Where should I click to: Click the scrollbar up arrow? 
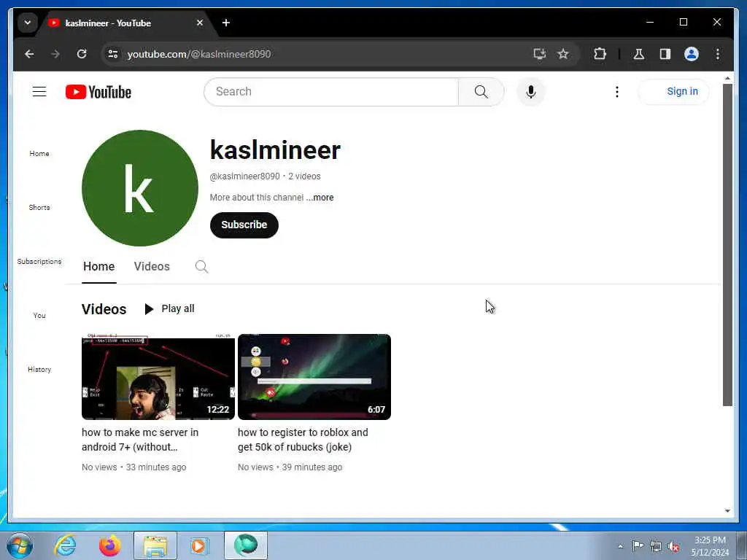727,78
